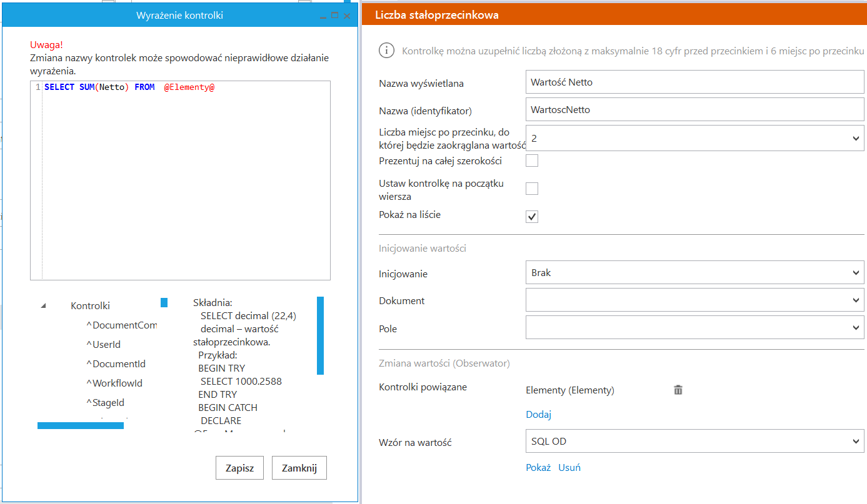The image size is (867, 504).
Task: Toggle 'Prezentuj na całej szerokości' checkbox
Action: point(532,161)
